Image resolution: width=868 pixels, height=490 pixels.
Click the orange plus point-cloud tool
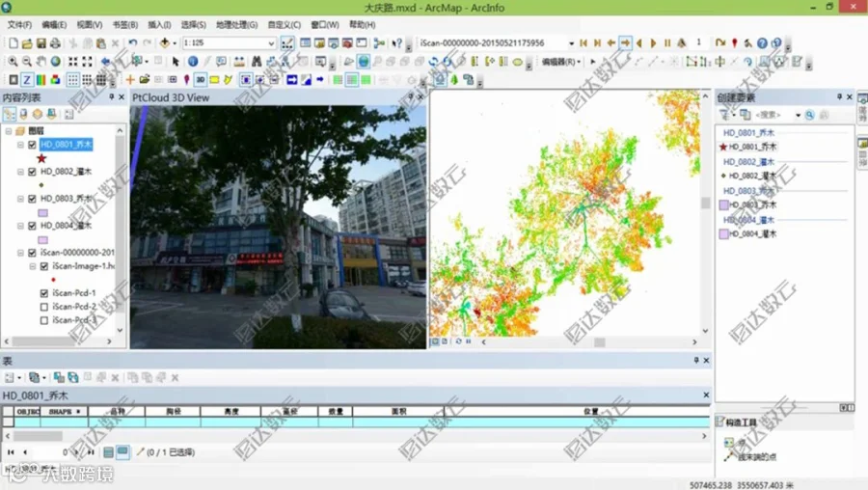click(130, 80)
